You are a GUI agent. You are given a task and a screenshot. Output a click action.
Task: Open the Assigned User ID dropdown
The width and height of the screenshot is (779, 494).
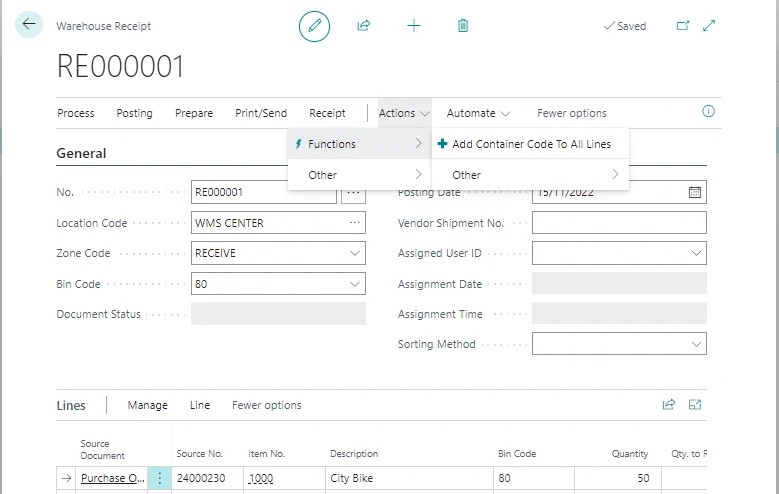(696, 254)
